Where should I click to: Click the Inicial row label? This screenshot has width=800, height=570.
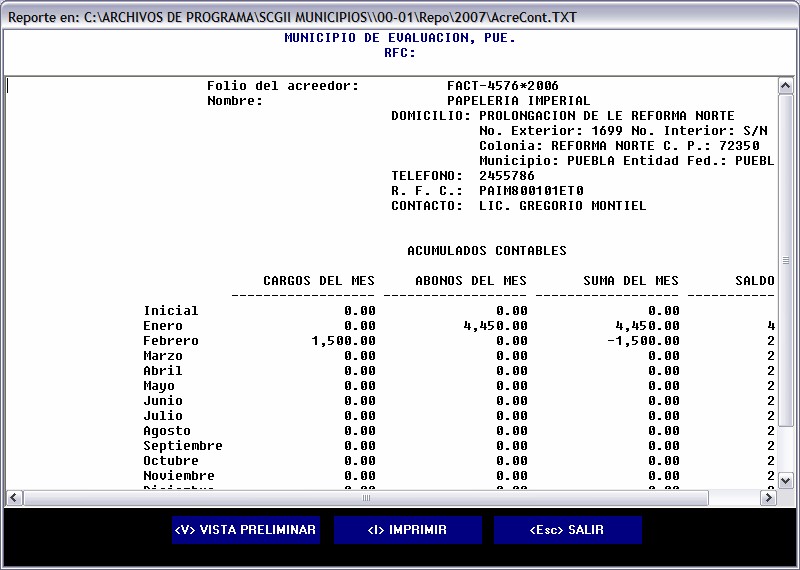point(171,311)
